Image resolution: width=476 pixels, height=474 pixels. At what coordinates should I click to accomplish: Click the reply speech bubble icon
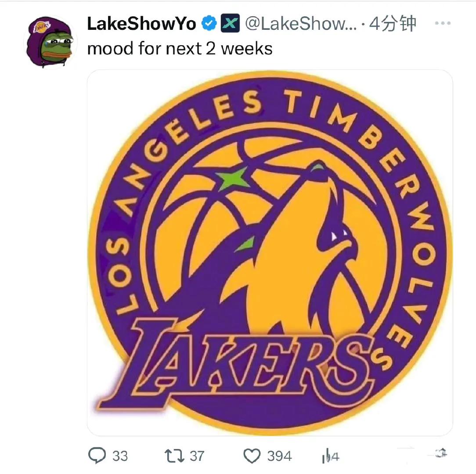pyautogui.click(x=97, y=456)
